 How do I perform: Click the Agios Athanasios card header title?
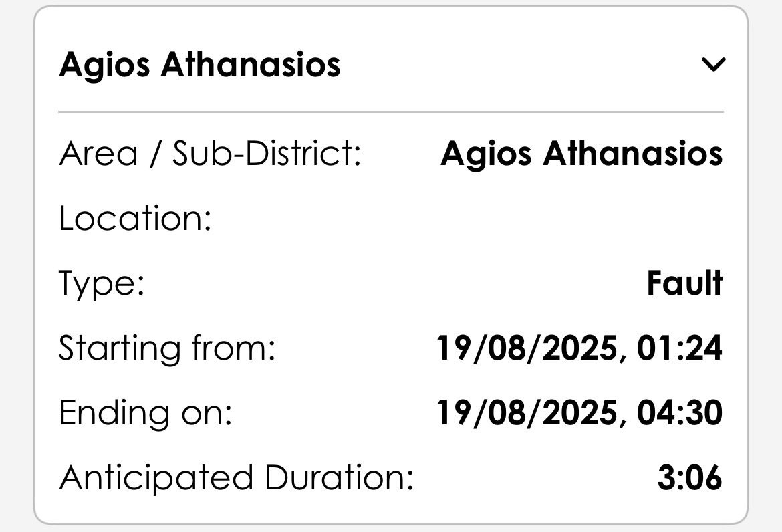pyautogui.click(x=200, y=65)
